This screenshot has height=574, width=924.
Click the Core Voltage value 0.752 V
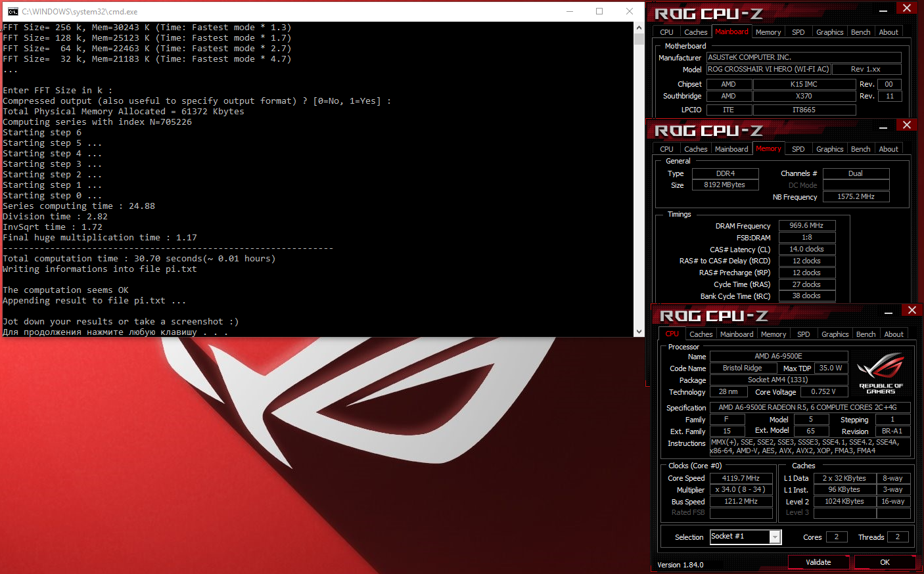pos(823,391)
